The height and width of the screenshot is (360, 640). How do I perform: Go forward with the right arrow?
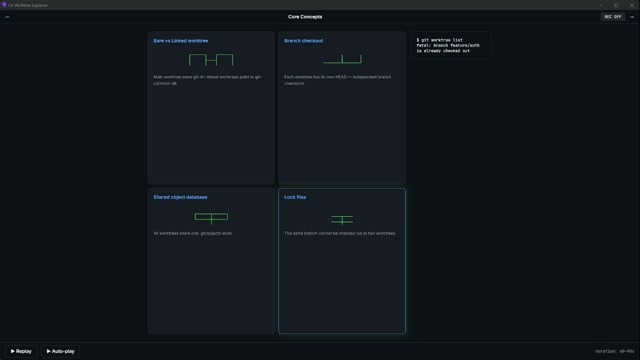tap(632, 17)
